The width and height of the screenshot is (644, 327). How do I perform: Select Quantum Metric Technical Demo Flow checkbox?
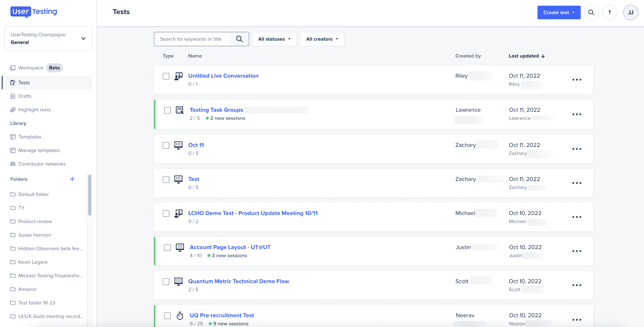click(x=166, y=281)
